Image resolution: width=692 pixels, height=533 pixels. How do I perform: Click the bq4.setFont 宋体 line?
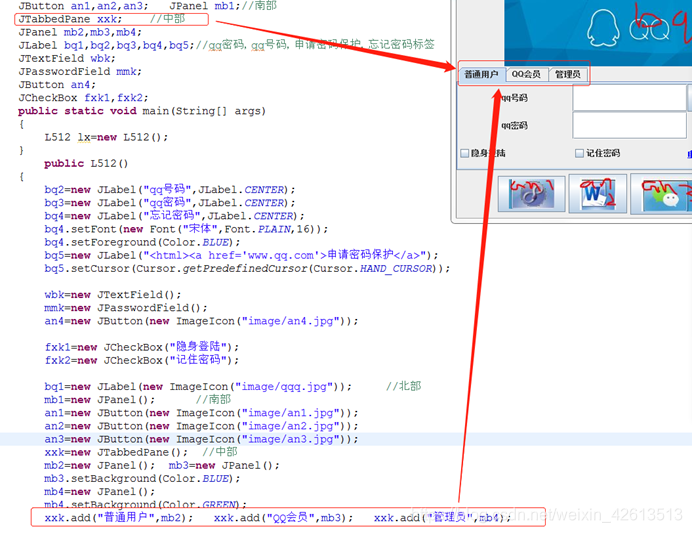click(x=186, y=229)
